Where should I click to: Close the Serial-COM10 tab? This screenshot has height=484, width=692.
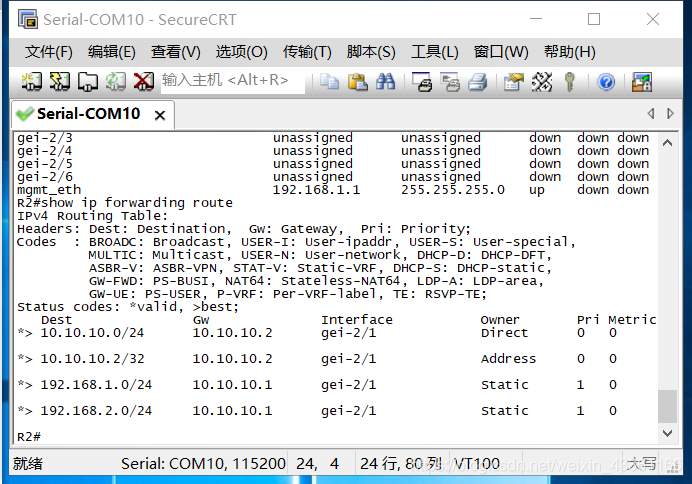point(160,115)
